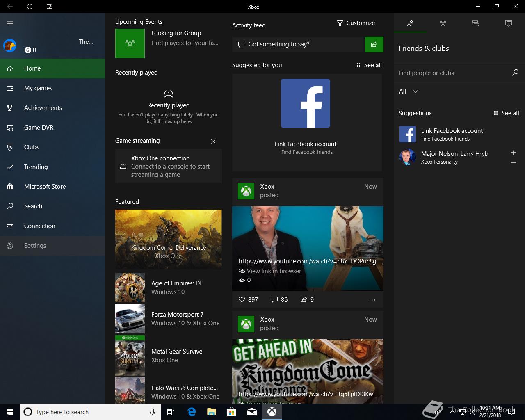525x420 pixels.
Task: Click the back arrow in title bar
Action: point(10,7)
